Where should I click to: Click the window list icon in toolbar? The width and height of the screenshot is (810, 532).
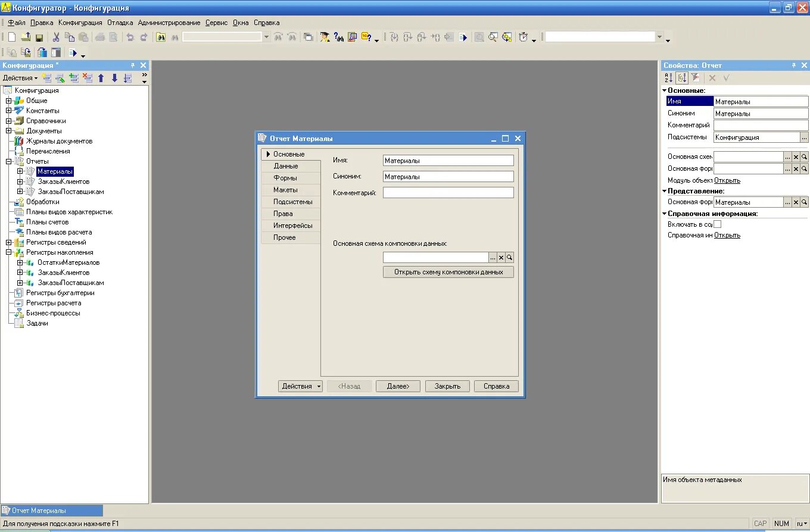(x=309, y=37)
